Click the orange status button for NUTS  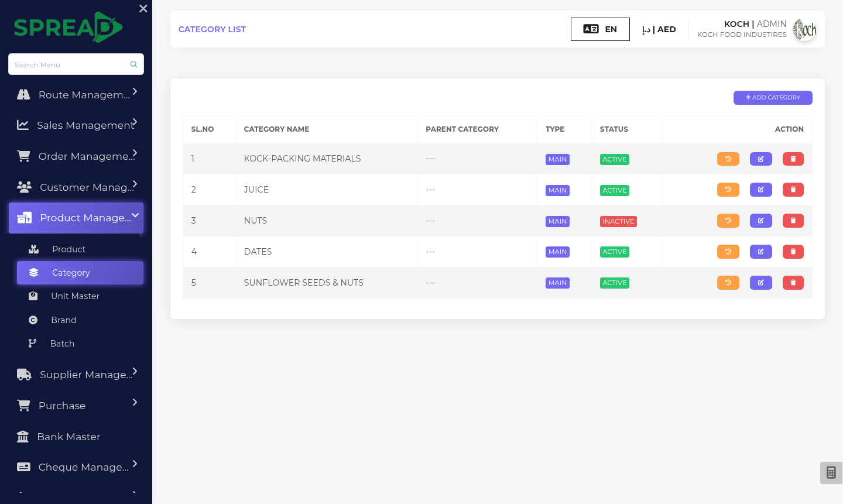728,221
